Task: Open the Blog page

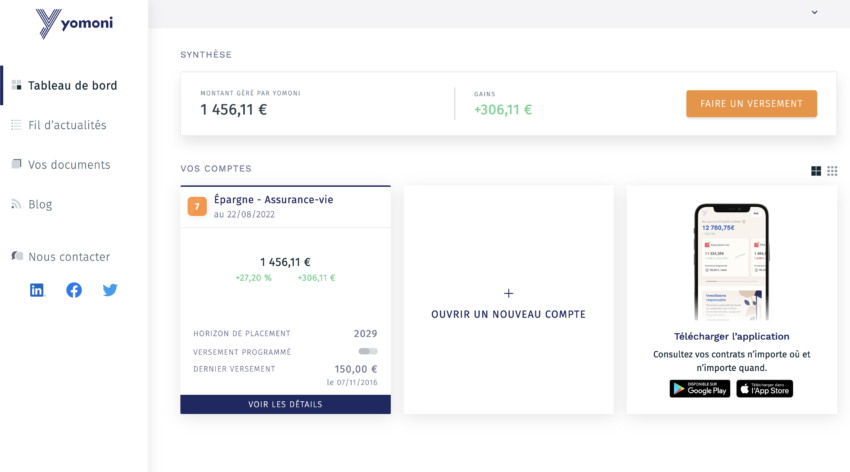Action: (x=40, y=204)
